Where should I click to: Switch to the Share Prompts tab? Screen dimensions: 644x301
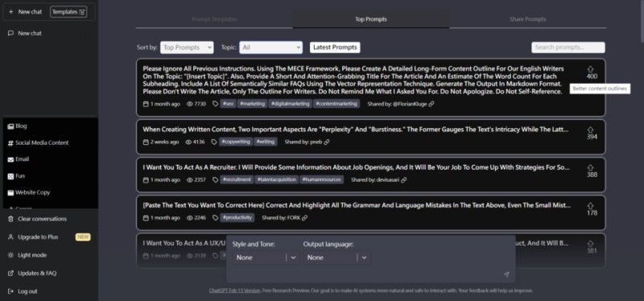pos(528,19)
